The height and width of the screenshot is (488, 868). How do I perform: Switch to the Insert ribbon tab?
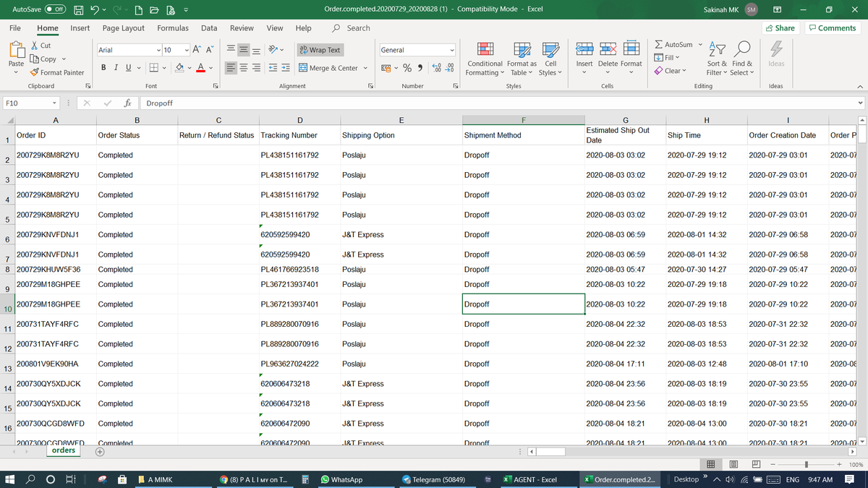(x=80, y=28)
